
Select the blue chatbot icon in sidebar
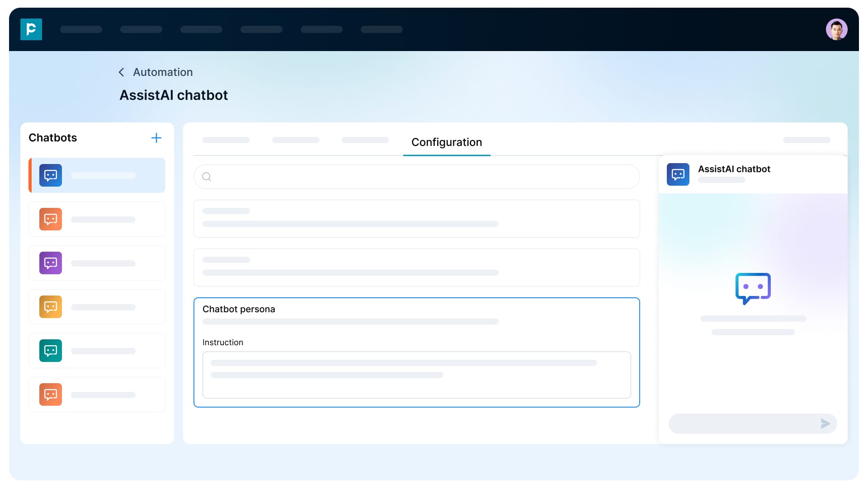click(x=50, y=175)
